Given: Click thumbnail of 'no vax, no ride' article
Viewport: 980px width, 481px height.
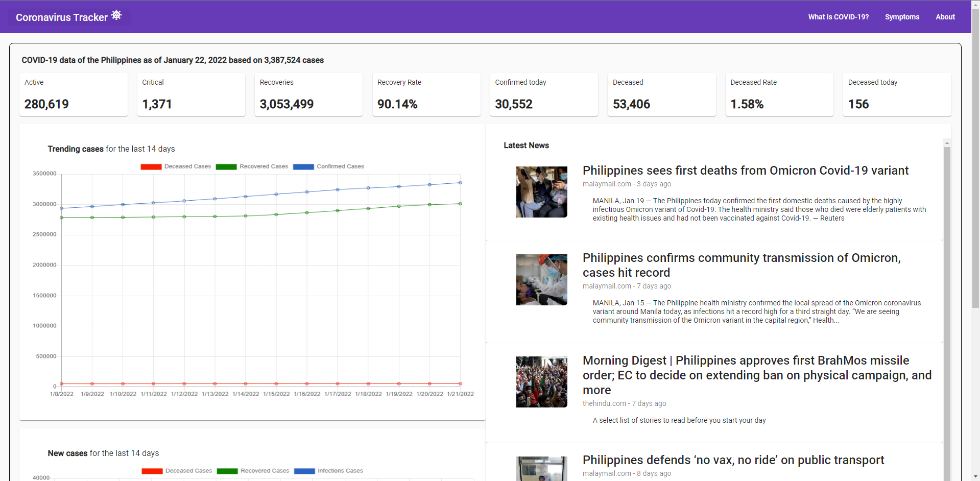Looking at the screenshot, I should pos(541,469).
